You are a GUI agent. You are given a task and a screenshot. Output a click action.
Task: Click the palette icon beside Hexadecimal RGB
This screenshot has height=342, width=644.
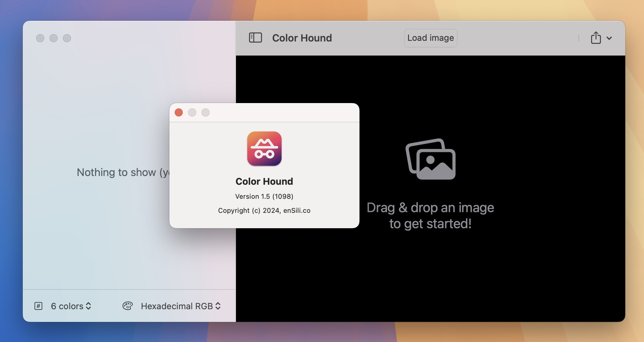pyautogui.click(x=128, y=306)
